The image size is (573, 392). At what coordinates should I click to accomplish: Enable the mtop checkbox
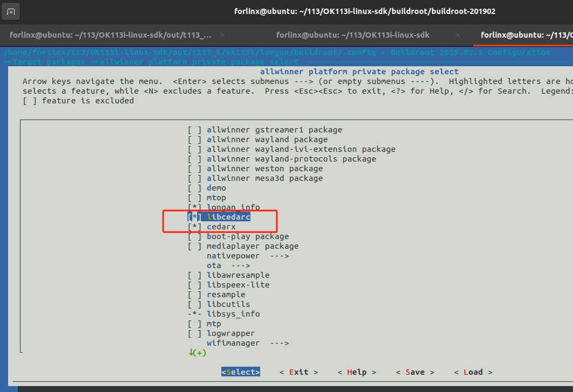pos(194,198)
